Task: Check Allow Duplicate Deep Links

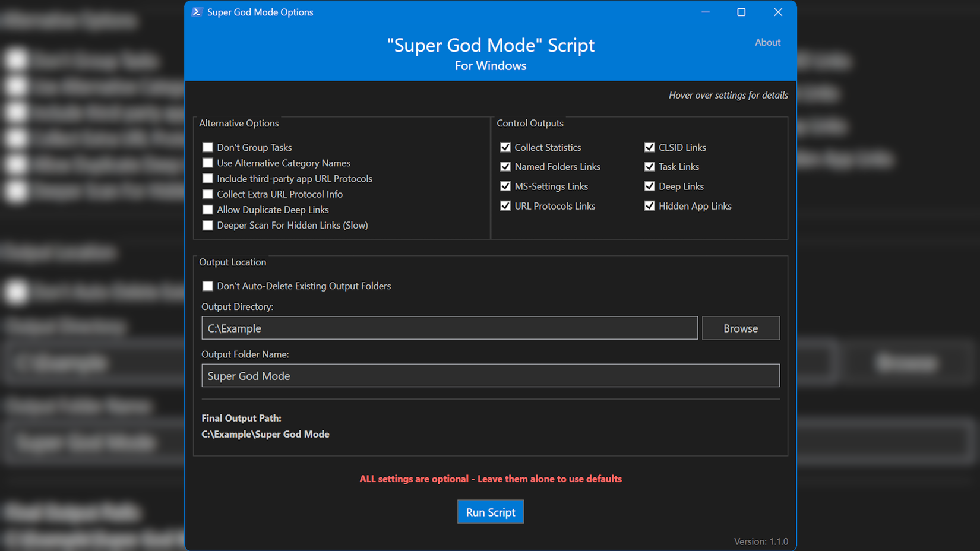Action: [x=208, y=209]
